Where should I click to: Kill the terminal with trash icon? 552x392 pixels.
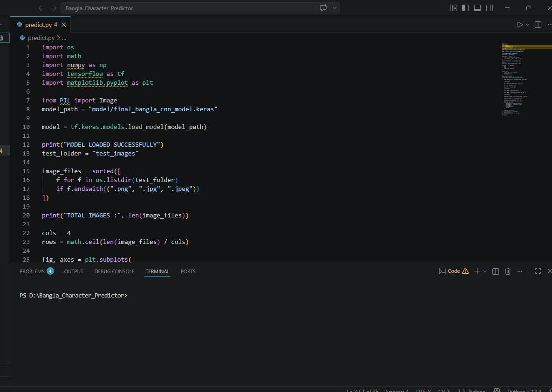[508, 271]
